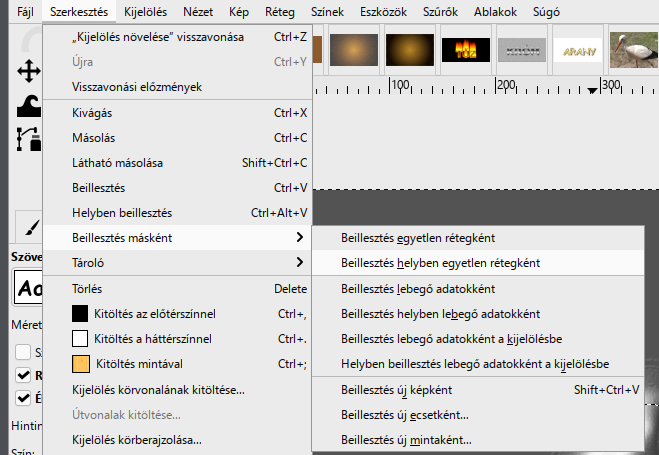
Task: Switch to the fire text image tab
Action: [466, 50]
